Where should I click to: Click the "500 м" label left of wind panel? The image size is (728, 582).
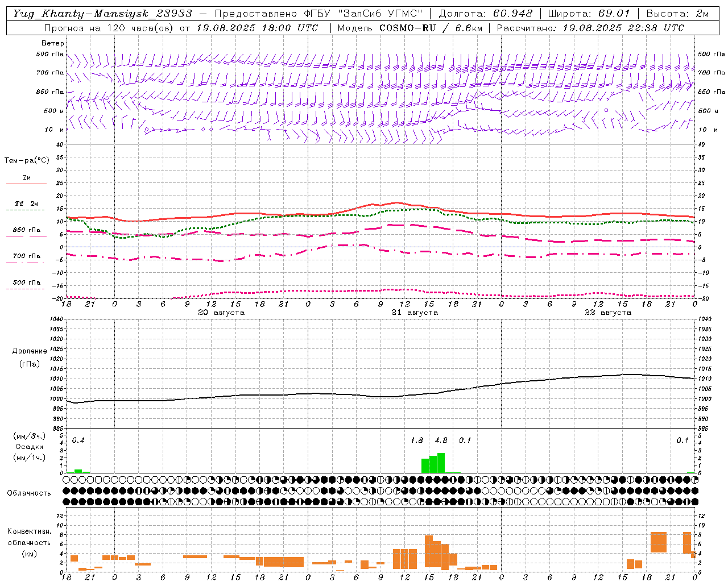click(54, 111)
